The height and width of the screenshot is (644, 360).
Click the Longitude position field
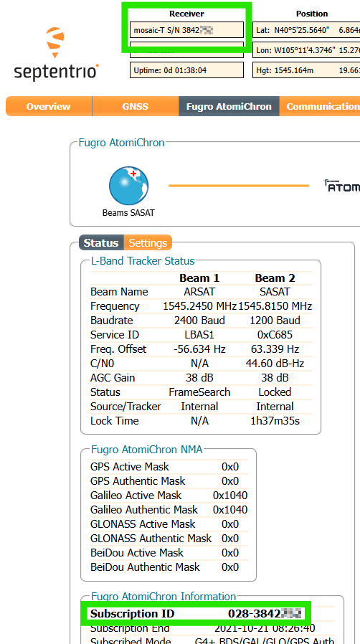click(306, 49)
